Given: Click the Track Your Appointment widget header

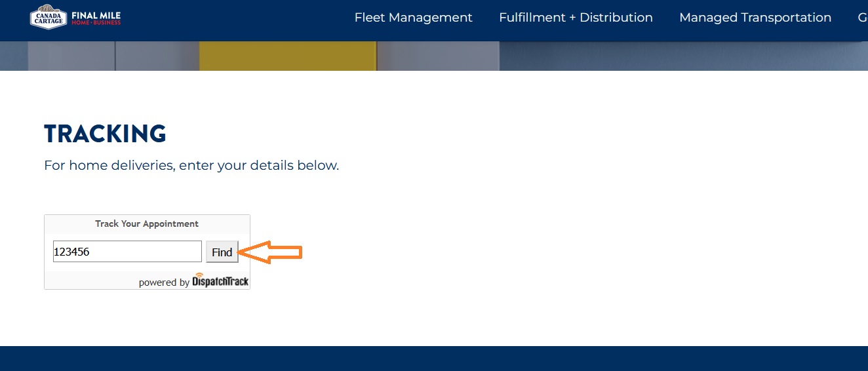Looking at the screenshot, I should point(147,224).
